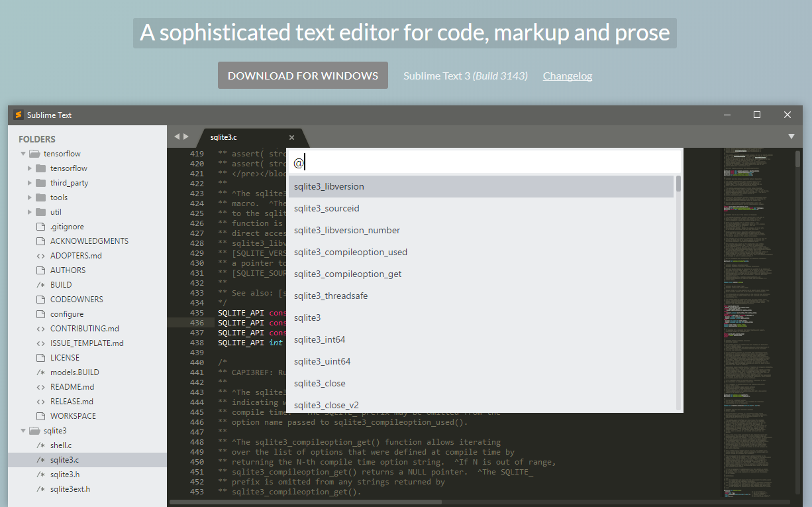Click Download for Windows button
The width and height of the screenshot is (812, 507).
pyautogui.click(x=303, y=76)
